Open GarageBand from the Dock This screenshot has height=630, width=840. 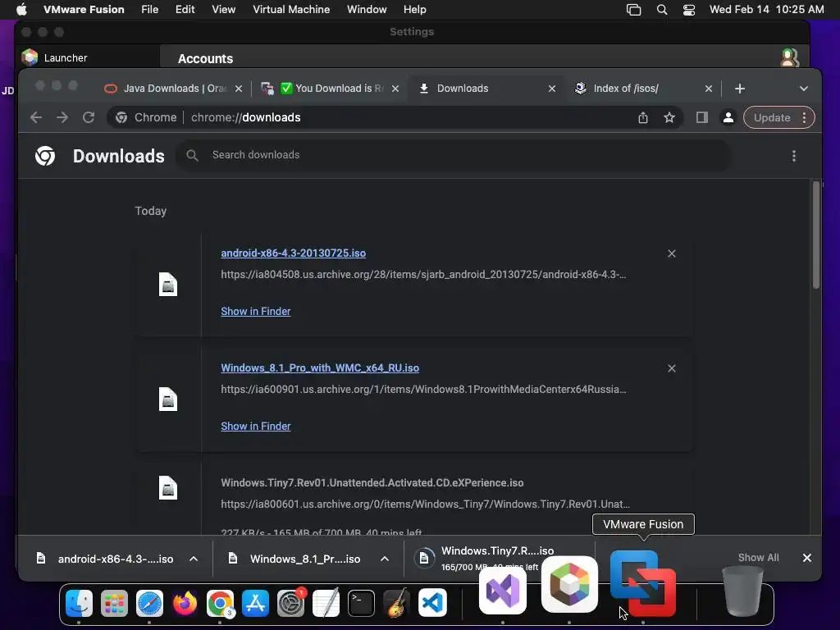coord(397,603)
